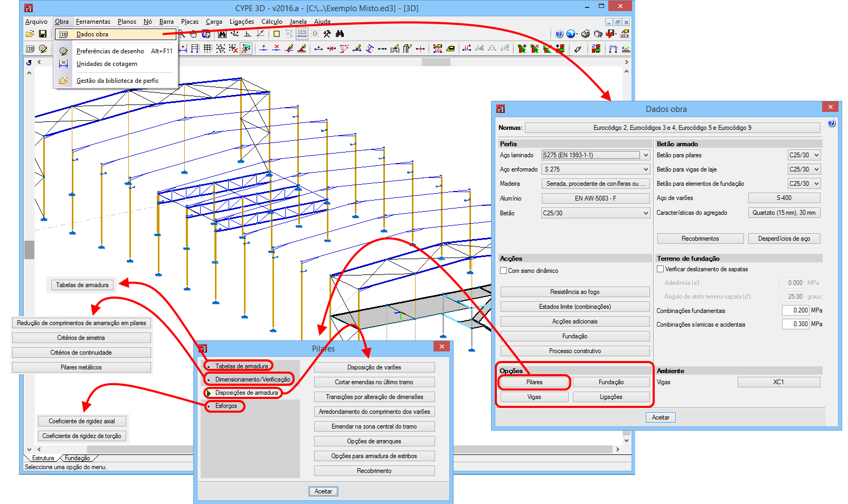Click the add load (red arrows plus) icon

click(x=467, y=49)
